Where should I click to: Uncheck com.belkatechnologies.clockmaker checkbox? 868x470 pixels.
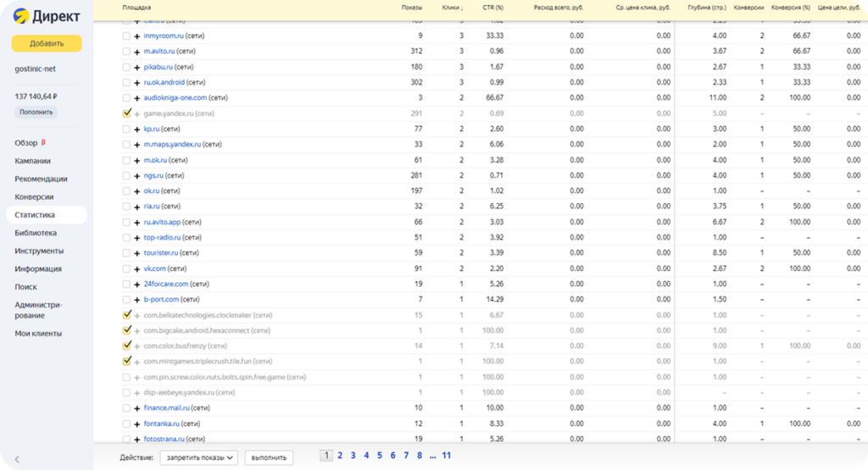coord(126,315)
